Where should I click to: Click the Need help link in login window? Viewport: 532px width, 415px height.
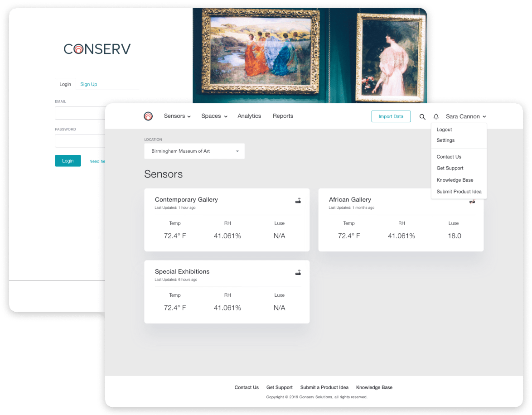point(97,161)
